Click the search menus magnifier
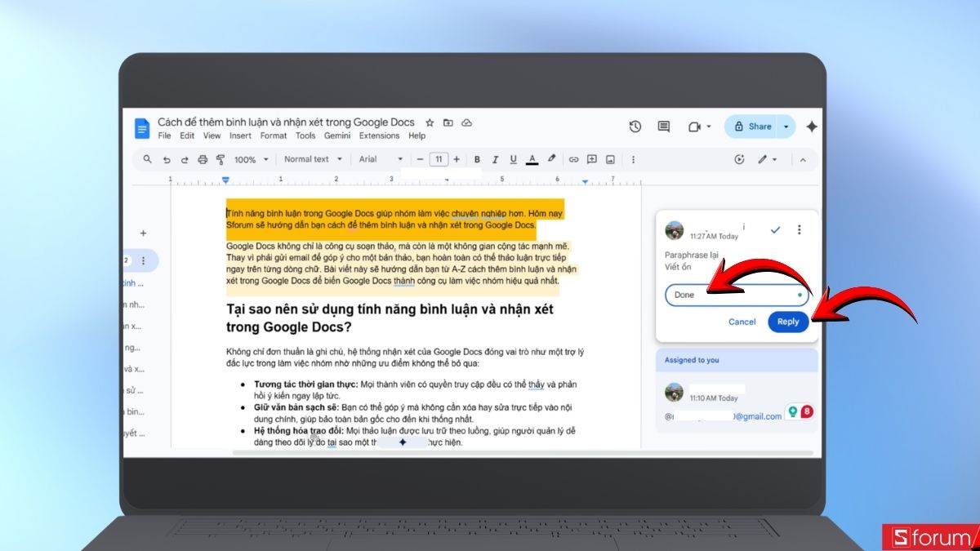 148,159
